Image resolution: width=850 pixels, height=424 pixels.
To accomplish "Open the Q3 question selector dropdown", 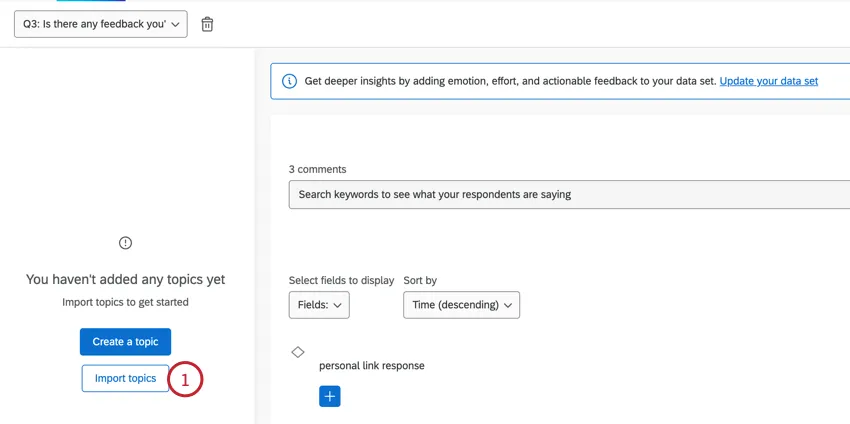I will (x=100, y=24).
